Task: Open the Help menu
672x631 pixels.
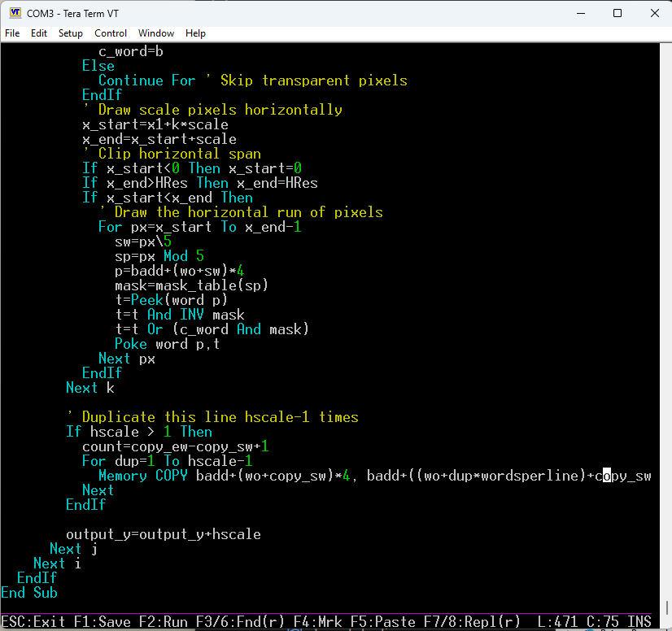Action: click(195, 33)
